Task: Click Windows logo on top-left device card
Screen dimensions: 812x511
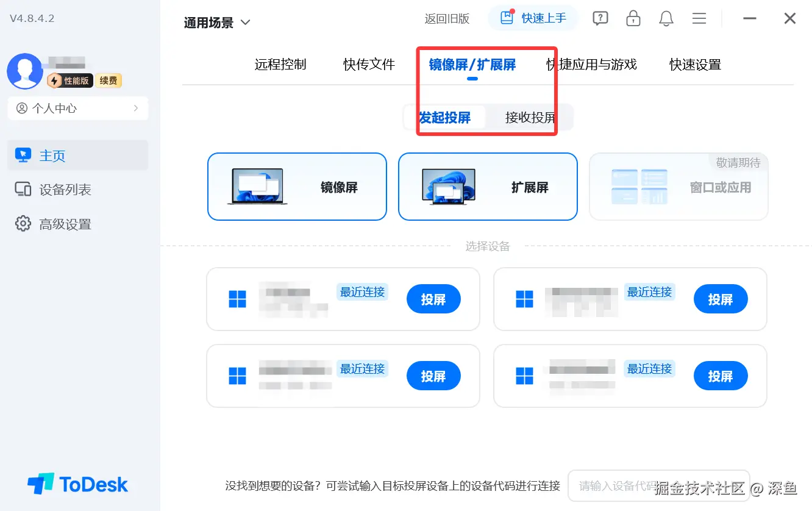Action: [x=237, y=299]
